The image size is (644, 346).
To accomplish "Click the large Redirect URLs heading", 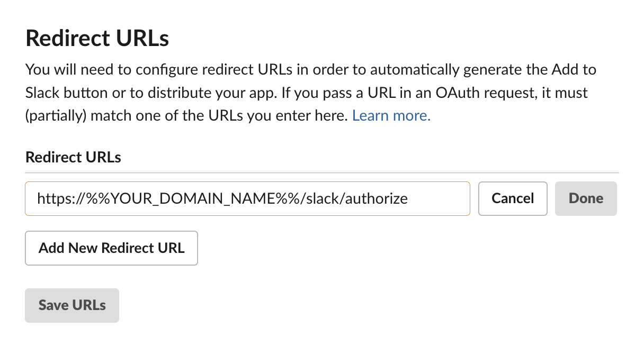I will tap(97, 39).
